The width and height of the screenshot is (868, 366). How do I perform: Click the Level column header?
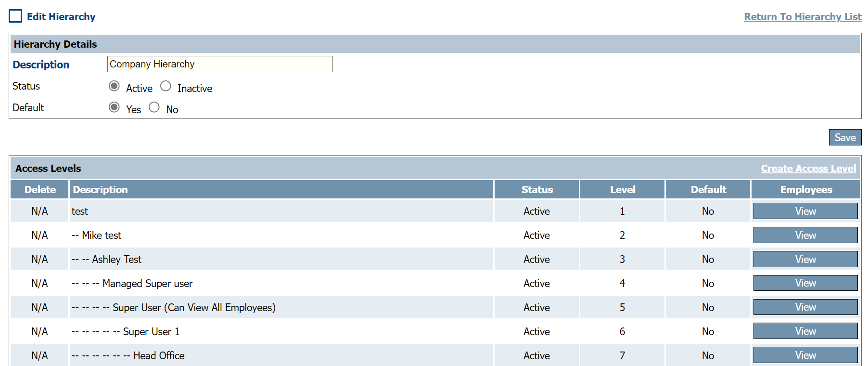623,189
